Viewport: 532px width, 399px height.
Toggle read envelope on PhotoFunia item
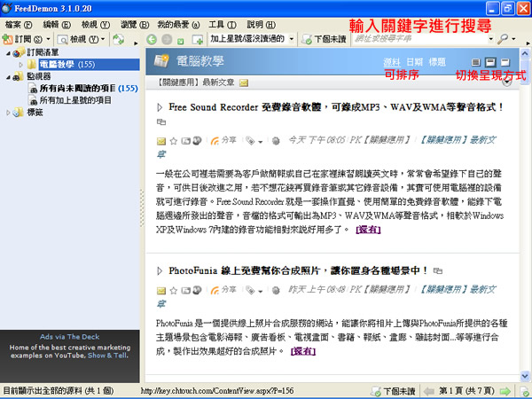161,291
